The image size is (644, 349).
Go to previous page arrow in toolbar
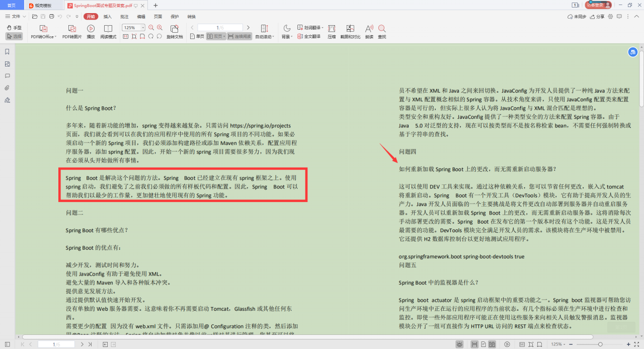[192, 28]
